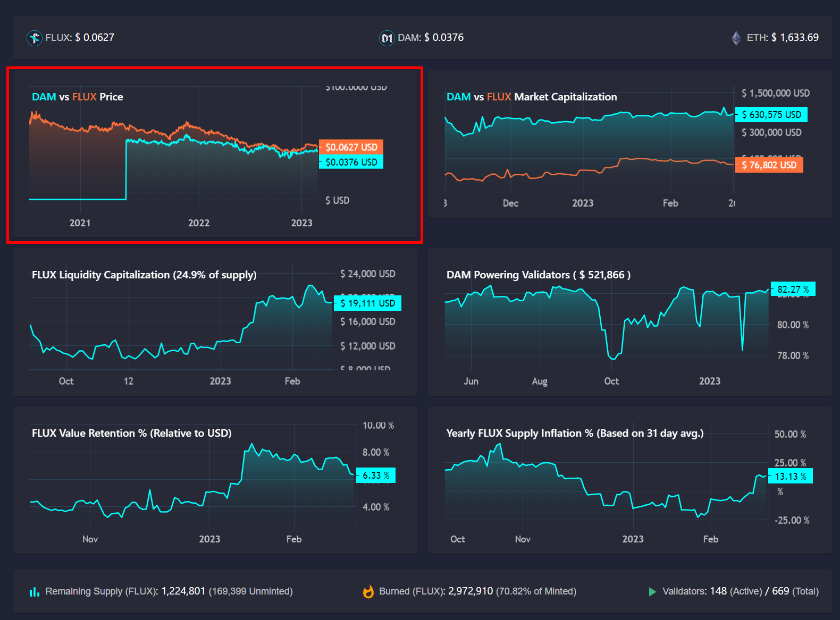Click the DAM vs FLUX Price chart title

pyautogui.click(x=78, y=97)
